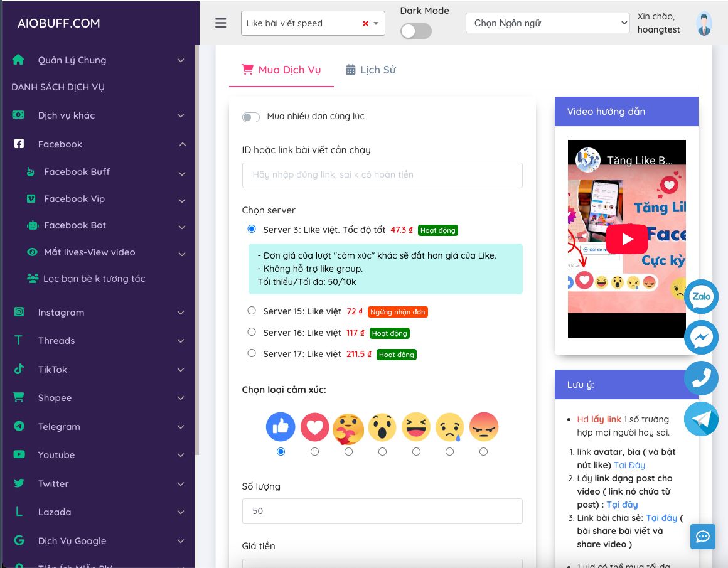728x568 pixels.
Task: Open the floating Telegram plane icon
Action: [x=701, y=419]
